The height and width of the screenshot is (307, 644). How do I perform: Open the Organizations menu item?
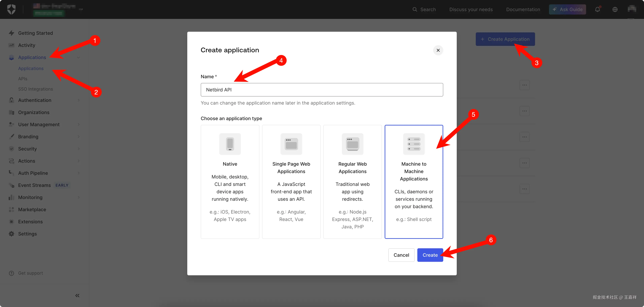tap(34, 113)
